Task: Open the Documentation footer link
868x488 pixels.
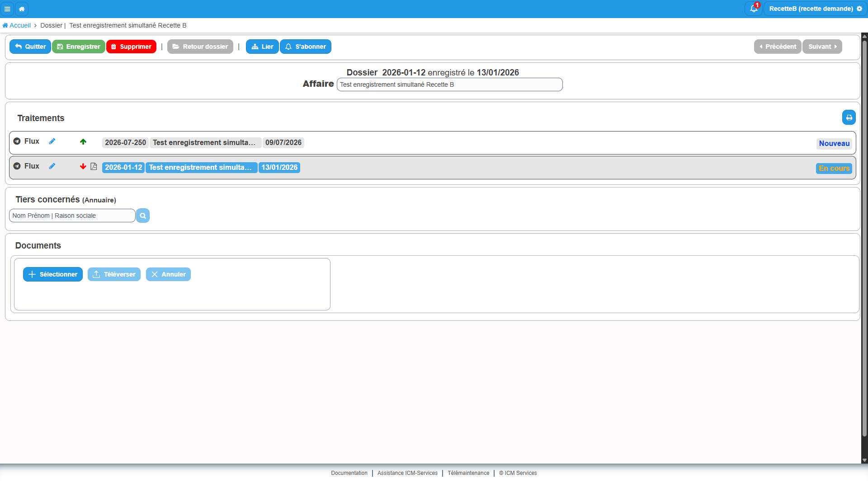Action: 349,473
